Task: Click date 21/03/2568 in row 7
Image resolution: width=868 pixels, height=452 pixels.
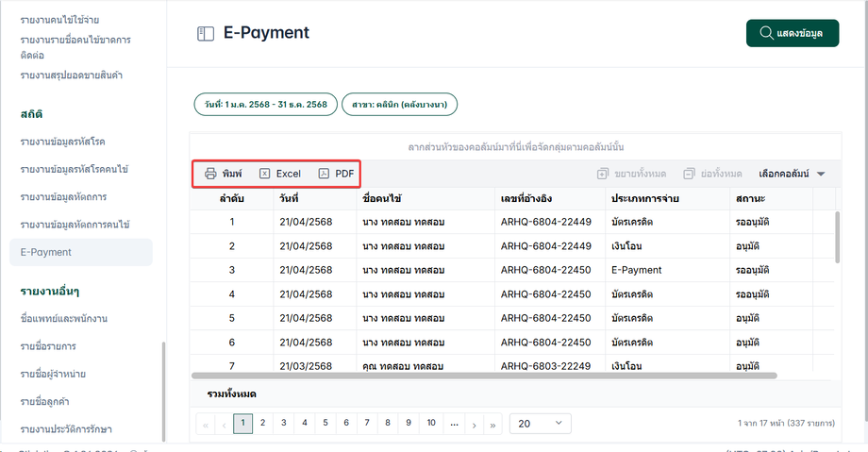Action: [x=306, y=366]
